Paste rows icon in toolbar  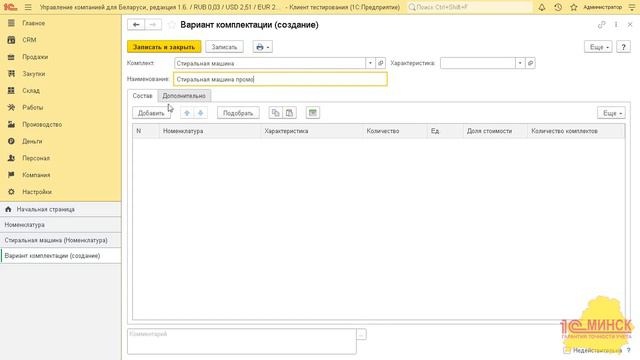click(289, 113)
